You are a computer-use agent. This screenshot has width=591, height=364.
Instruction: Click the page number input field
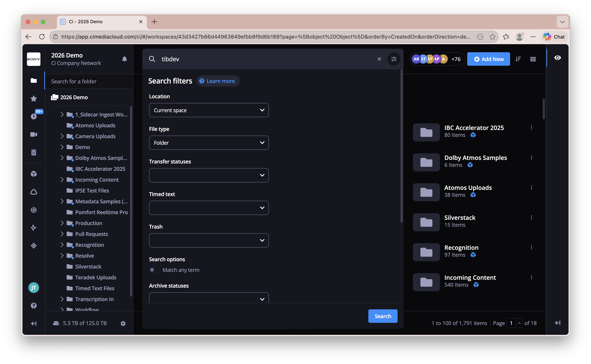click(x=511, y=323)
